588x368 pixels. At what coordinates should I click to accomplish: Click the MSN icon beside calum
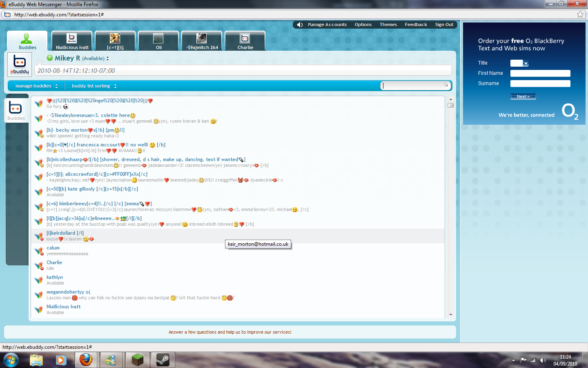(39, 251)
